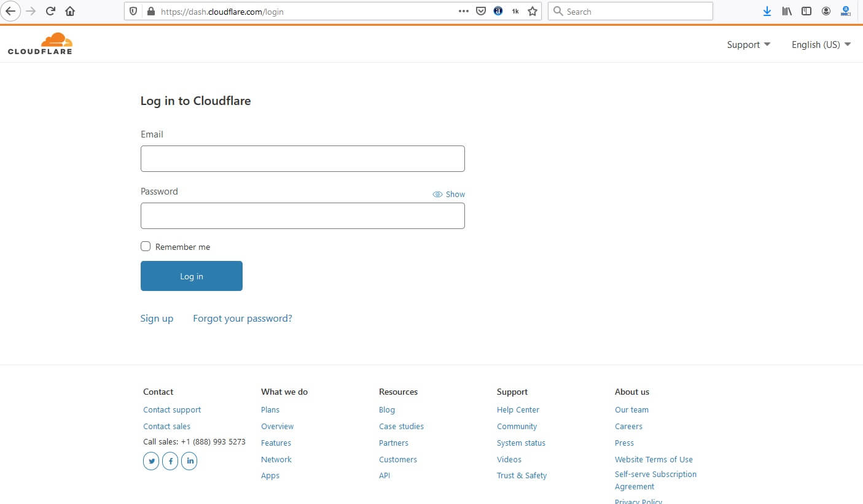Click the blue round 'a' extension icon
Screen dimensions: 863x504
coord(498,11)
